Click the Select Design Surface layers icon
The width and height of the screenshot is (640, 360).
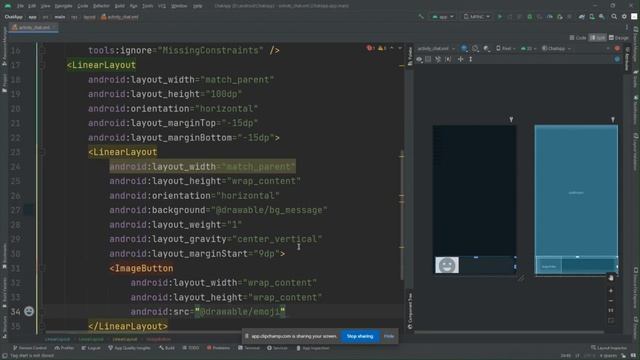[x=464, y=49]
